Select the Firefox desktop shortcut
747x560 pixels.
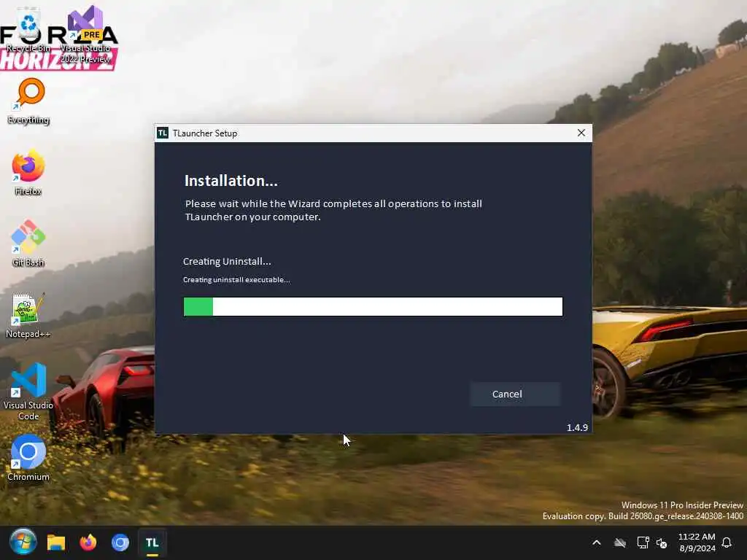28,172
